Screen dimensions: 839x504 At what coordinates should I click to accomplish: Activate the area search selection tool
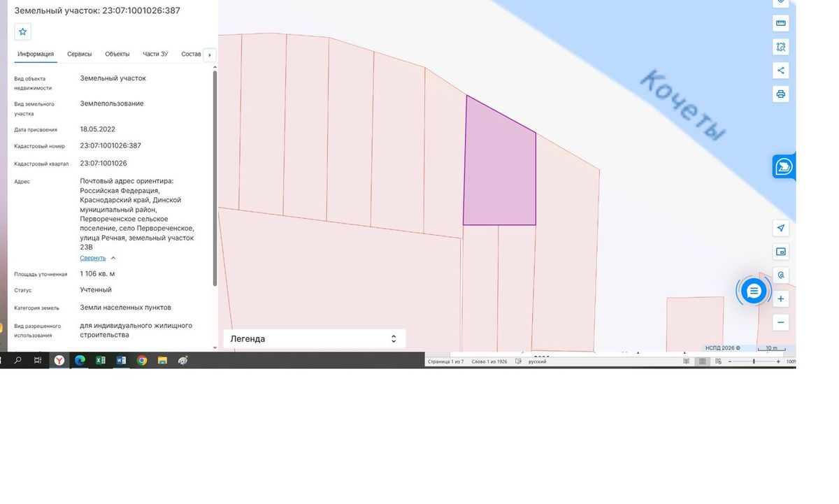(781, 47)
